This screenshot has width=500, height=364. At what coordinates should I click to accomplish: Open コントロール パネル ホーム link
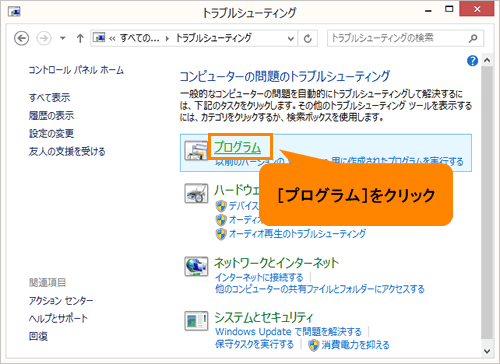pos(76,70)
